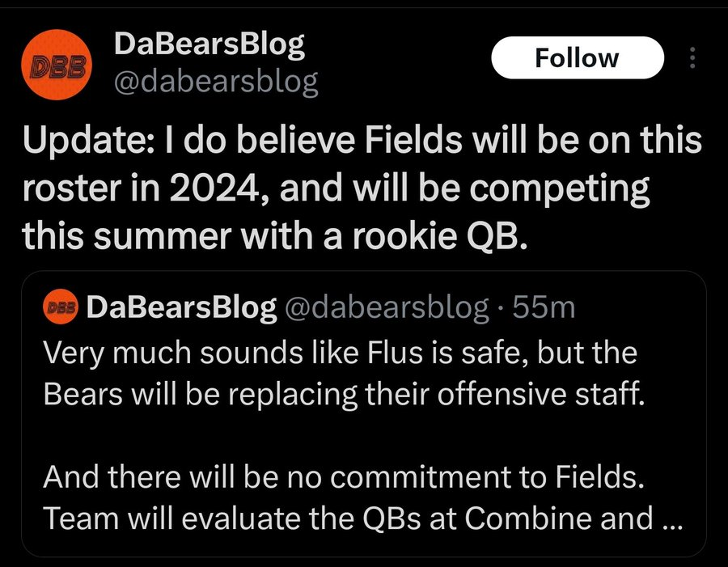Screen dimensions: 728x567
Task: Open the three-dot more options menu
Action: click(692, 57)
